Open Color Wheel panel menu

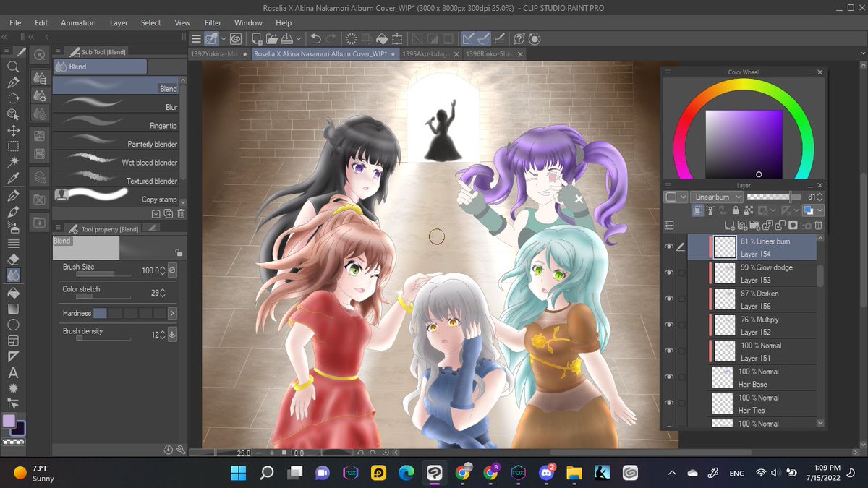(x=668, y=72)
